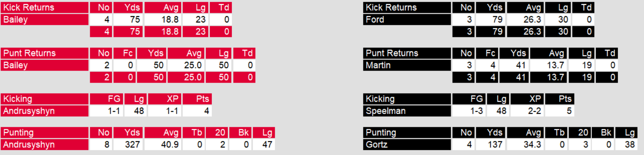Click Speelman's 1-3 FG cell
Image resolution: width=644 pixels, height=155 pixels.
(469, 111)
